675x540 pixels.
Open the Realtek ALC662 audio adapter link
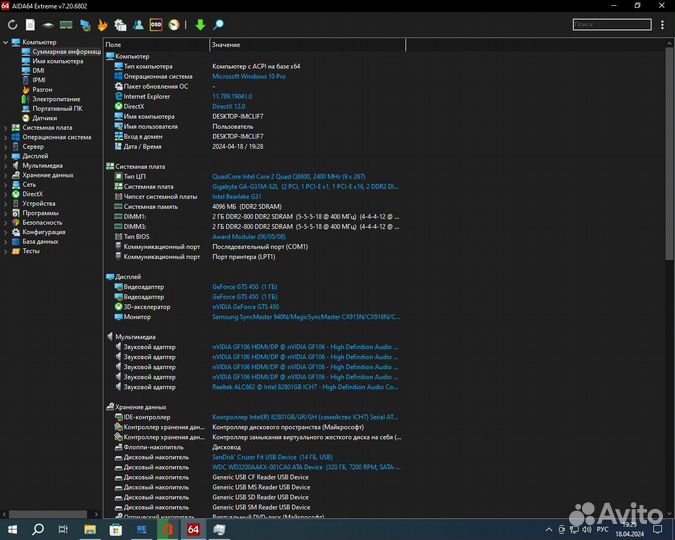[305, 387]
